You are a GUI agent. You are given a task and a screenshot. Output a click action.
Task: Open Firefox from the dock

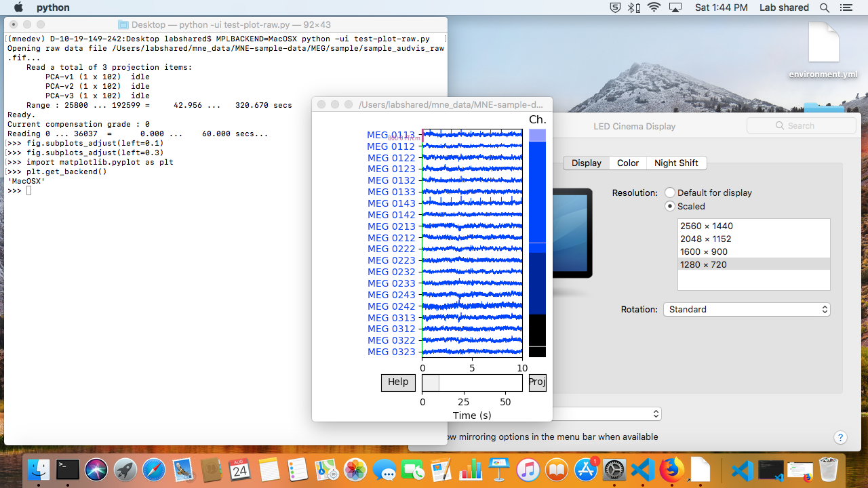coord(671,470)
